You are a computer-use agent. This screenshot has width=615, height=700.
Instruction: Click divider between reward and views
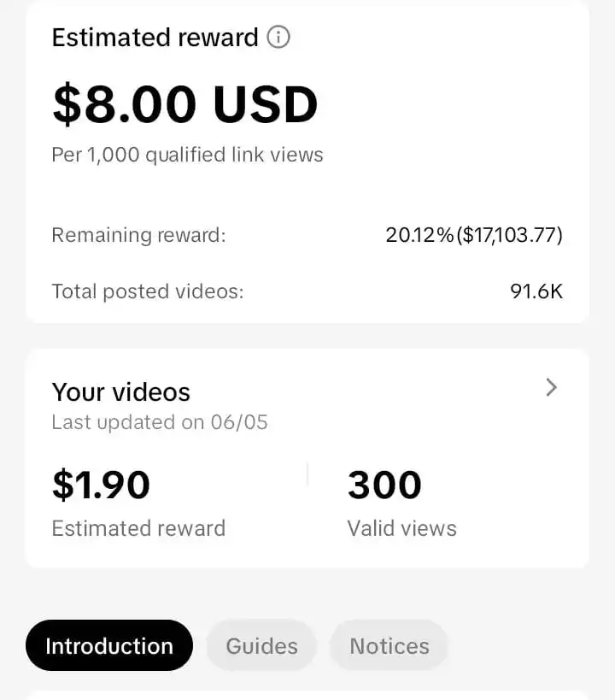point(307,474)
